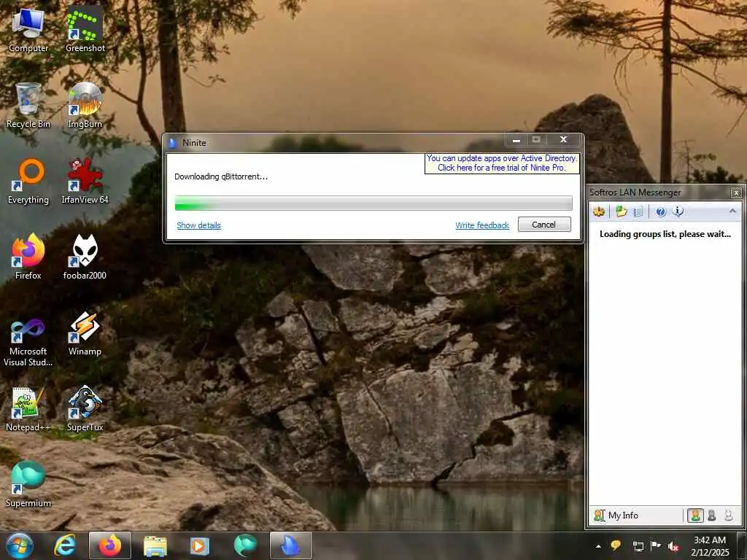Image resolution: width=747 pixels, height=560 pixels.
Task: Click the Show desktop strip
Action: (x=742, y=545)
